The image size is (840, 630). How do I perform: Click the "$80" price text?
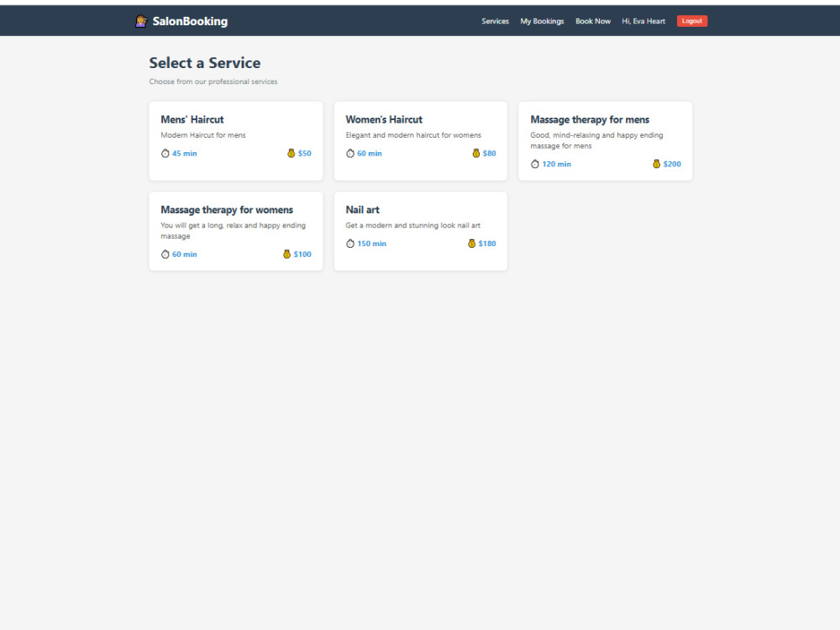(x=489, y=153)
